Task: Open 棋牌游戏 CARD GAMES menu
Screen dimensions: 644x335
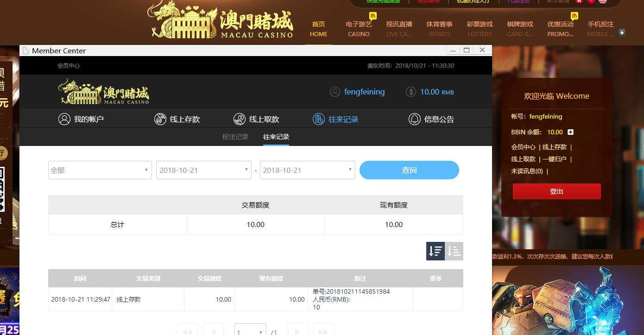Action: pyautogui.click(x=520, y=29)
